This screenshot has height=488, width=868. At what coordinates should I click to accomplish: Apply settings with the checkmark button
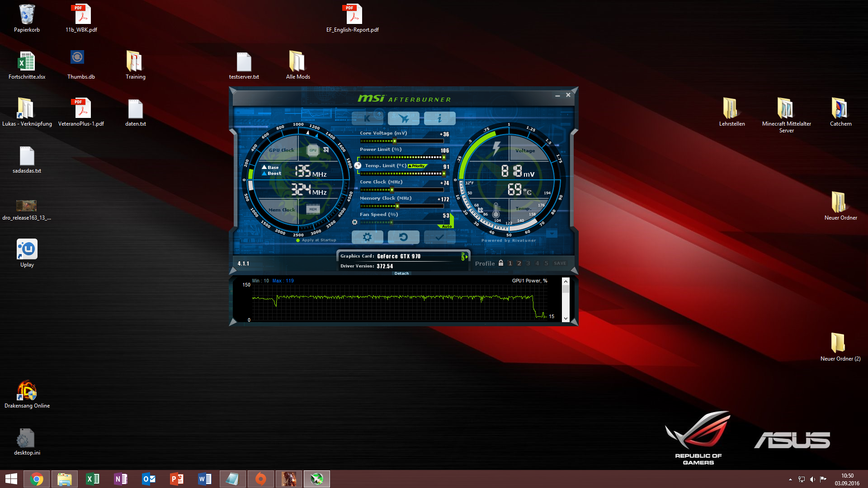coord(439,237)
